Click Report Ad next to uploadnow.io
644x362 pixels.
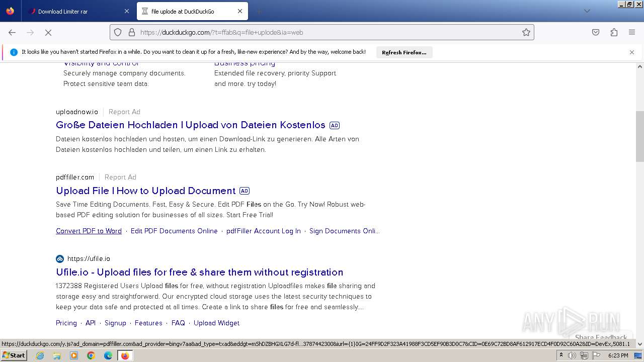pos(124,112)
